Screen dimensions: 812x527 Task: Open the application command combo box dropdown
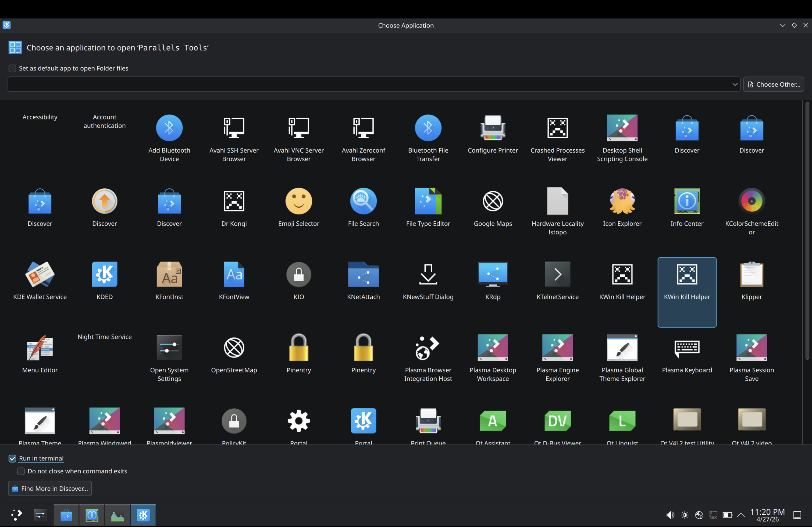pyautogui.click(x=735, y=84)
